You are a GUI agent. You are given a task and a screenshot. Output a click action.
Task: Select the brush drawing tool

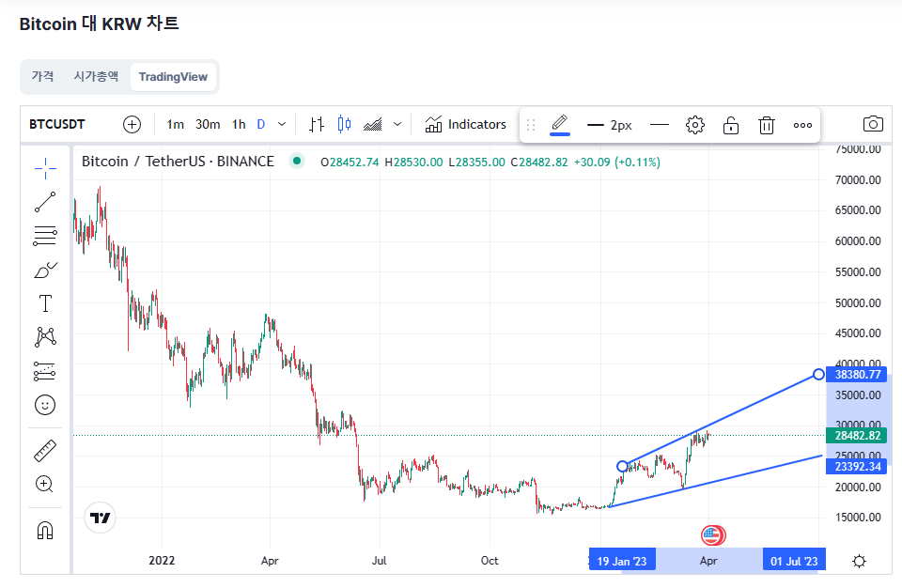point(45,270)
